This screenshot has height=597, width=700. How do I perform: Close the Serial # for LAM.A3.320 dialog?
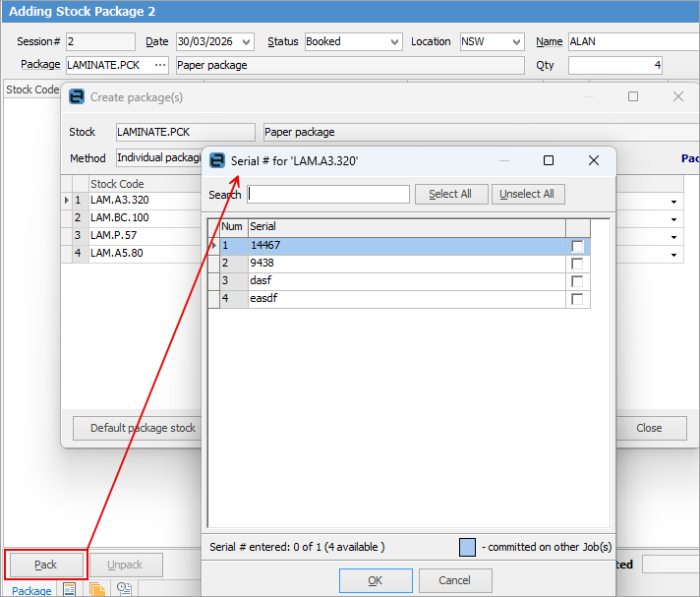tap(593, 160)
